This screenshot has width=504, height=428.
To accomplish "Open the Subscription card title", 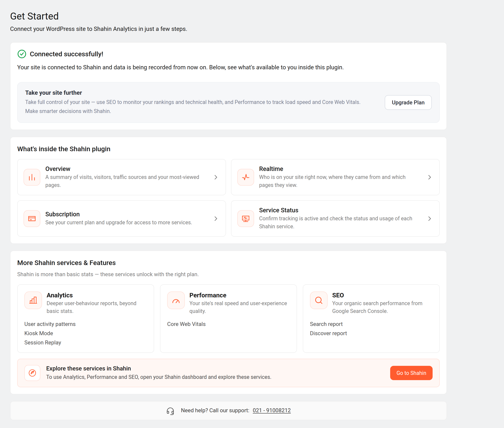I will pyautogui.click(x=62, y=214).
